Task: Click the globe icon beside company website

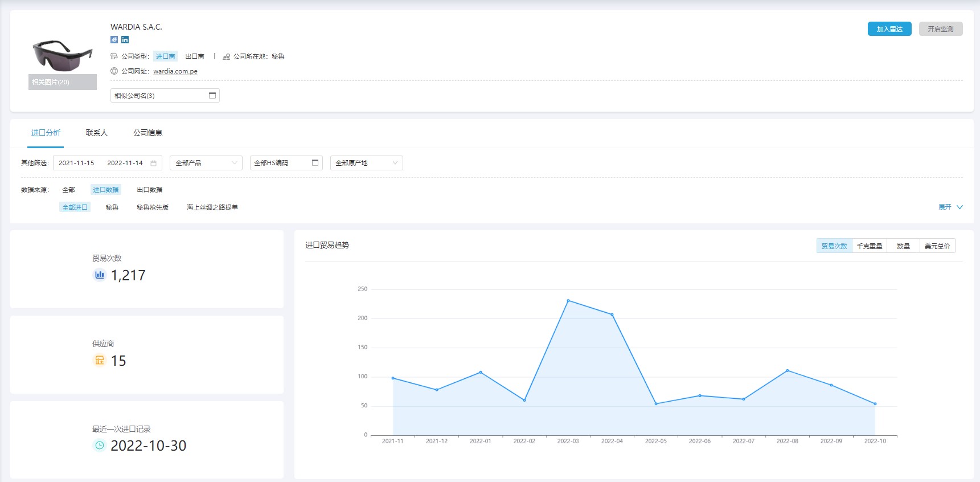Action: (x=114, y=71)
